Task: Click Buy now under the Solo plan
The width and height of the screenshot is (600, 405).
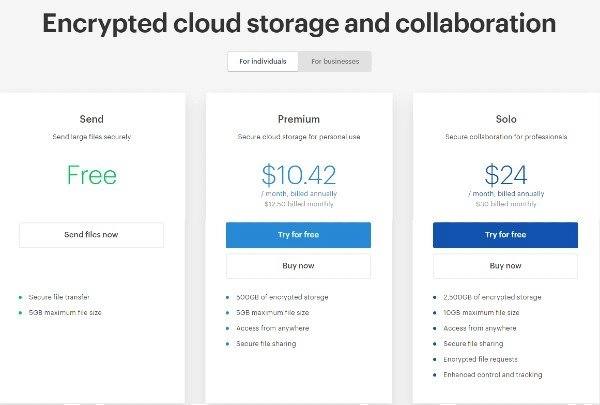Action: pyautogui.click(x=505, y=266)
